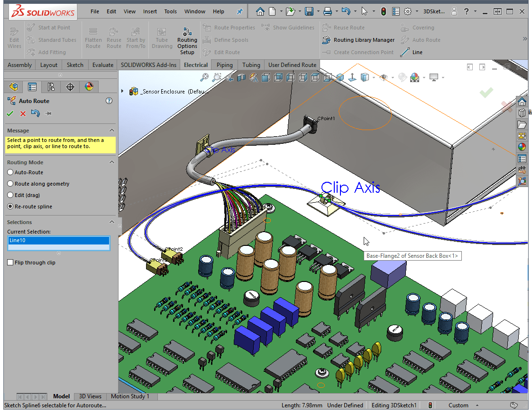Open Auto Route help question mark
Image resolution: width=532 pixels, height=413 pixels.
[x=109, y=101]
